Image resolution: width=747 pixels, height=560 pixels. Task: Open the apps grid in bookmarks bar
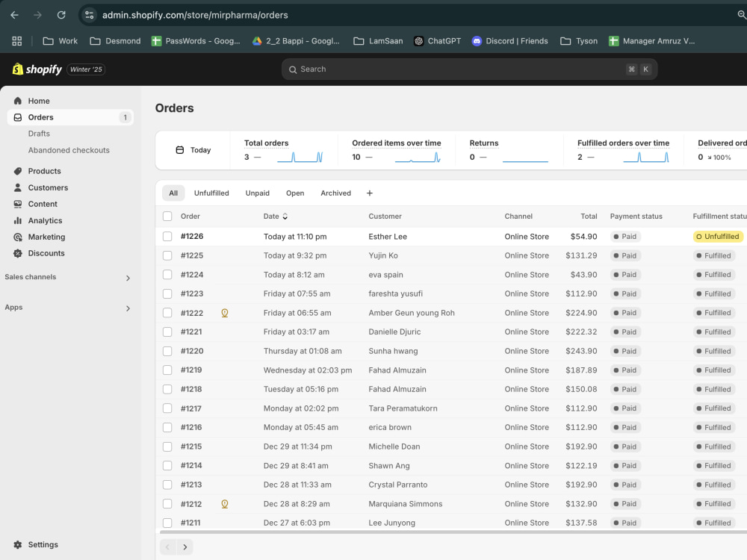(x=16, y=41)
